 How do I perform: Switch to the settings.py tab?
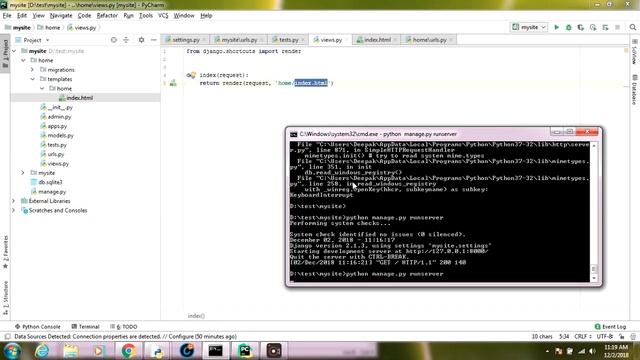[185, 40]
